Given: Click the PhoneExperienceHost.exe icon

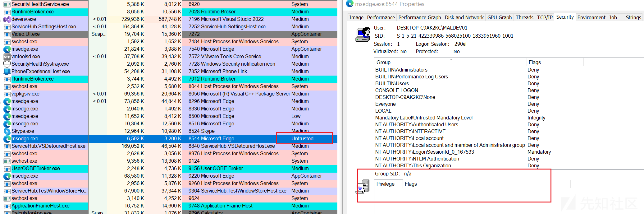Looking at the screenshot, I should point(7,72).
